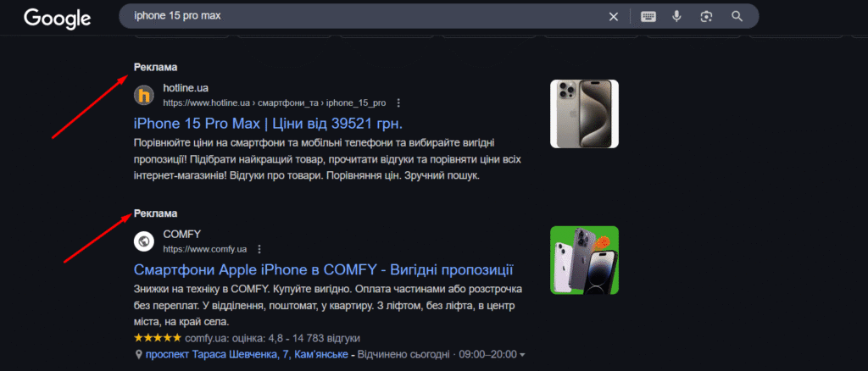Start voice search with microphone icon
This screenshot has width=868, height=371.
pyautogui.click(x=676, y=17)
